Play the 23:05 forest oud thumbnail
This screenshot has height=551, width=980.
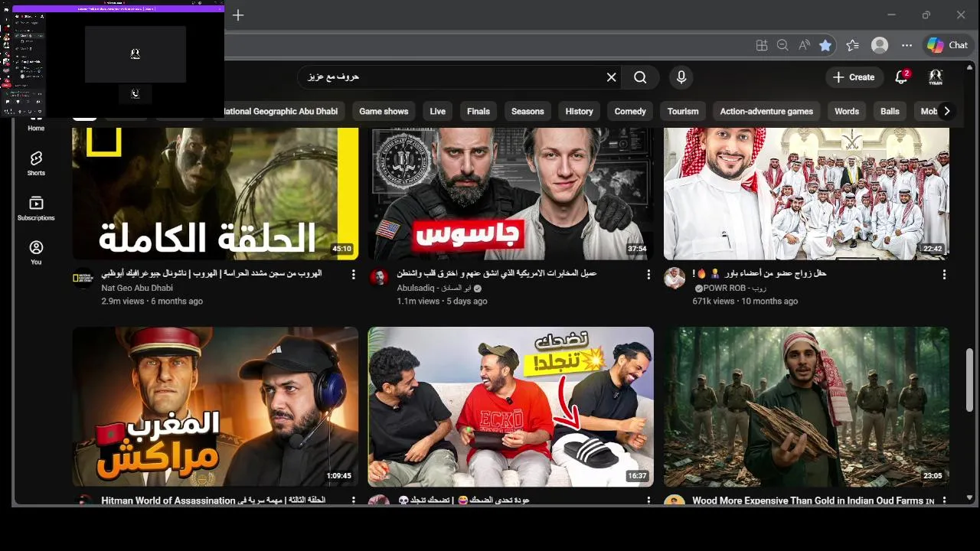806,407
